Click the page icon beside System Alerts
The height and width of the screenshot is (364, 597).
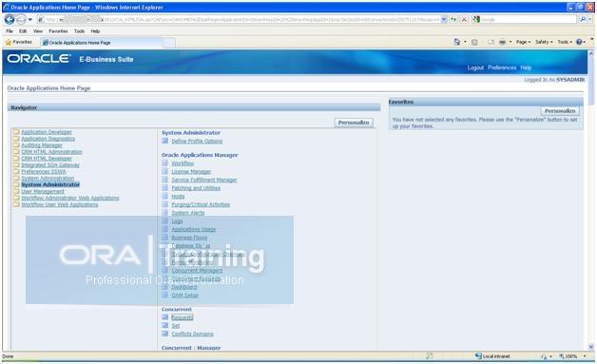click(x=164, y=213)
